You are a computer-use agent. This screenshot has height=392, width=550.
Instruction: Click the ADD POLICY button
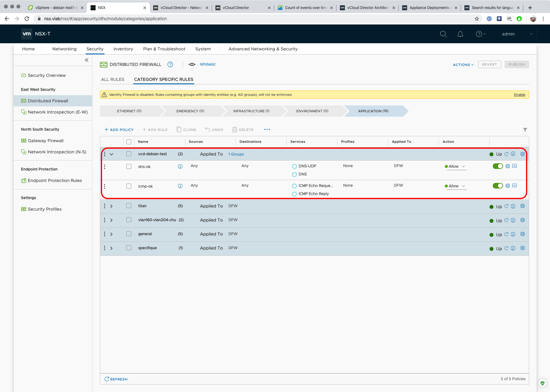click(119, 130)
